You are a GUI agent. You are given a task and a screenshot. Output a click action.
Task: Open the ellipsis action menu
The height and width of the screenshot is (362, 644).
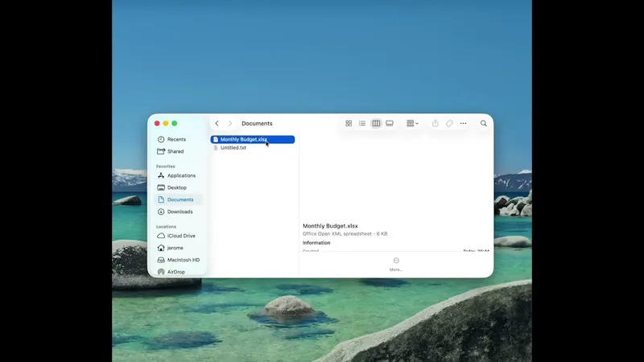464,123
